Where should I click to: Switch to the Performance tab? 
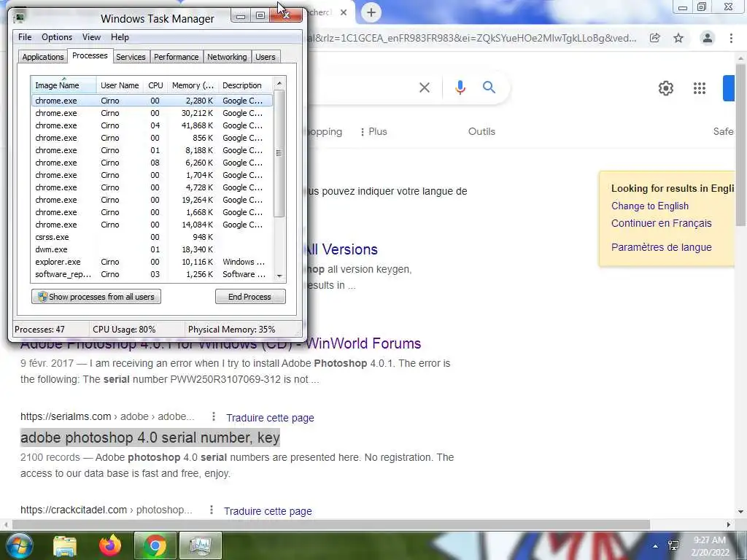click(176, 57)
